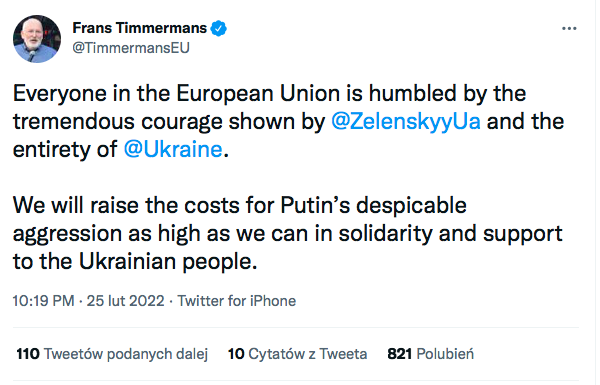View the 10 Cytatów z Tweeta list
This screenshot has height=385, width=600.
[x=297, y=354]
